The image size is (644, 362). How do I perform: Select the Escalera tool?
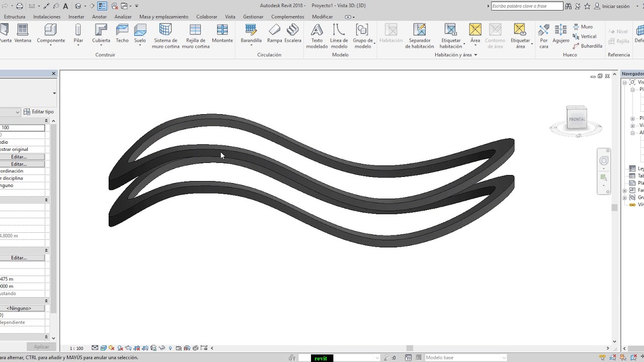(293, 34)
